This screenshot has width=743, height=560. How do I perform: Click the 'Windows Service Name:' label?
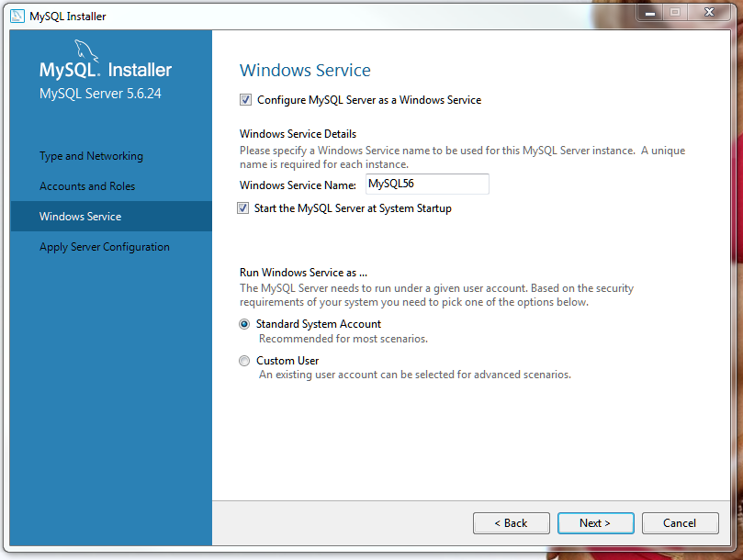point(298,185)
